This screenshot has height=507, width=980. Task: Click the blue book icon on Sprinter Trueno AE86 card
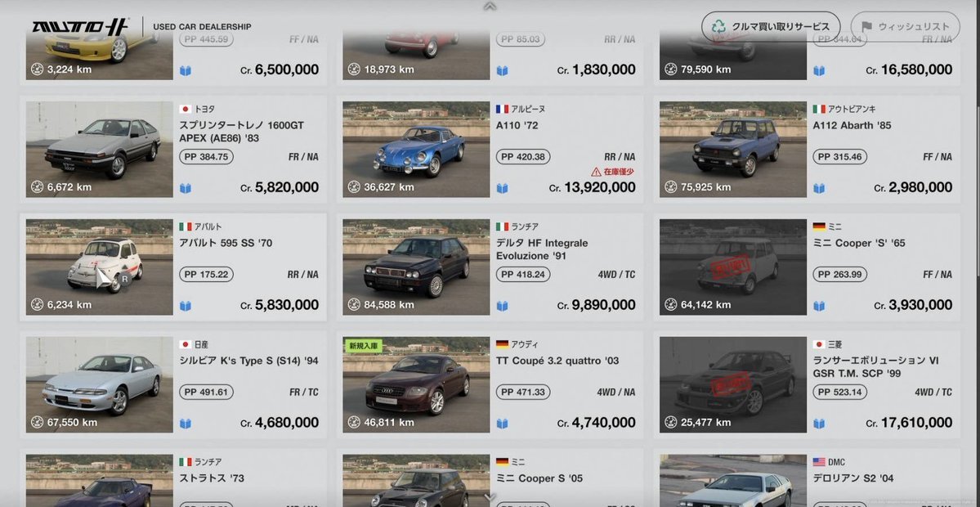point(186,188)
